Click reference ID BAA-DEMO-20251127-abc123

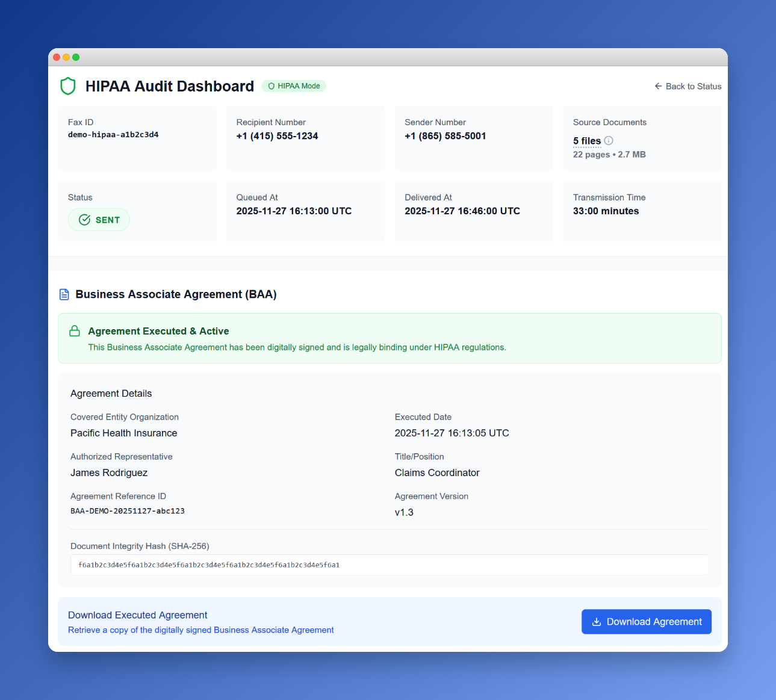coord(128,511)
